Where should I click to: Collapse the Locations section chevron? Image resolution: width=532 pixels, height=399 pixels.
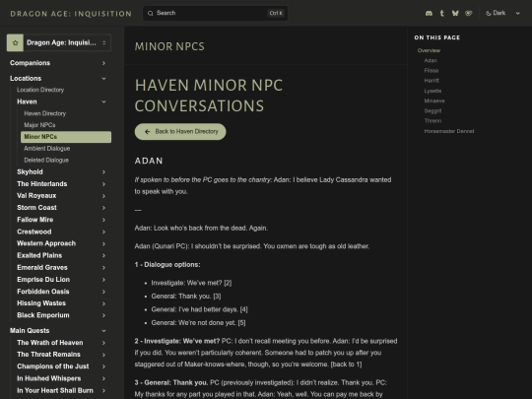tap(103, 79)
